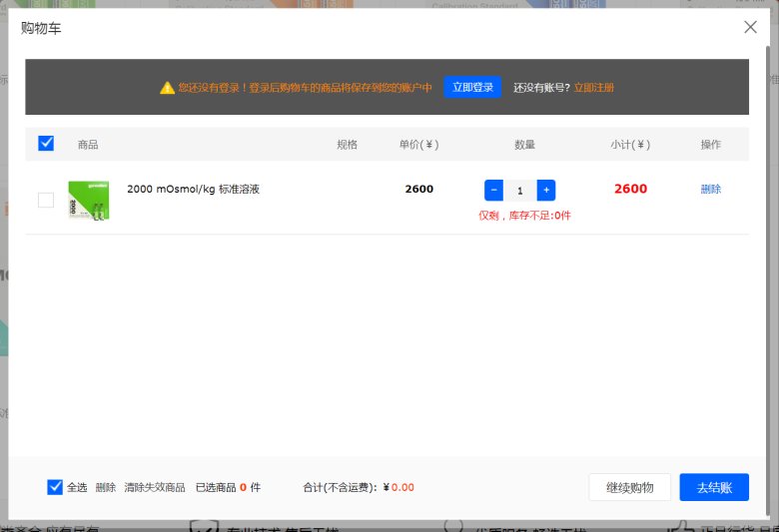Toggle the select-all checkbox in table header
Image resolution: width=779 pixels, height=532 pixels.
[x=46, y=144]
